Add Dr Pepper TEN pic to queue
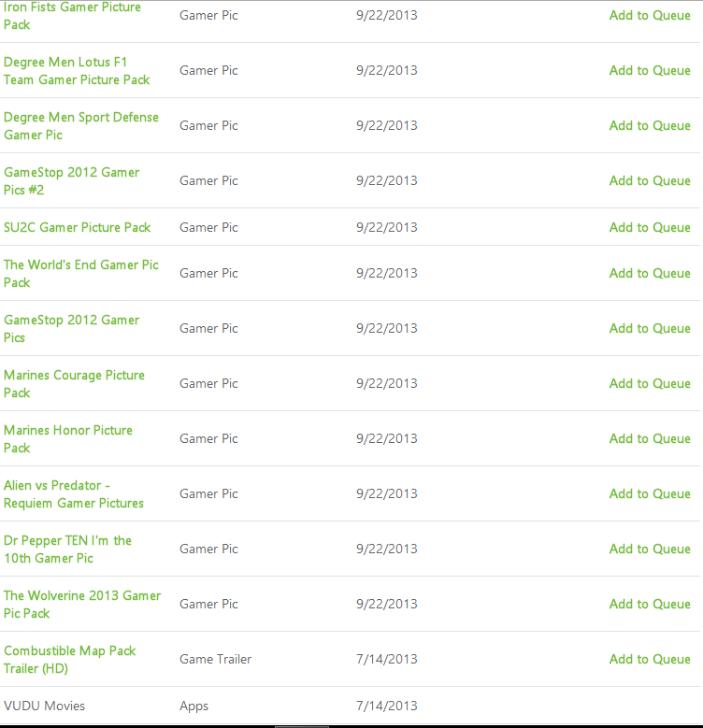703x728 pixels. pyautogui.click(x=650, y=550)
